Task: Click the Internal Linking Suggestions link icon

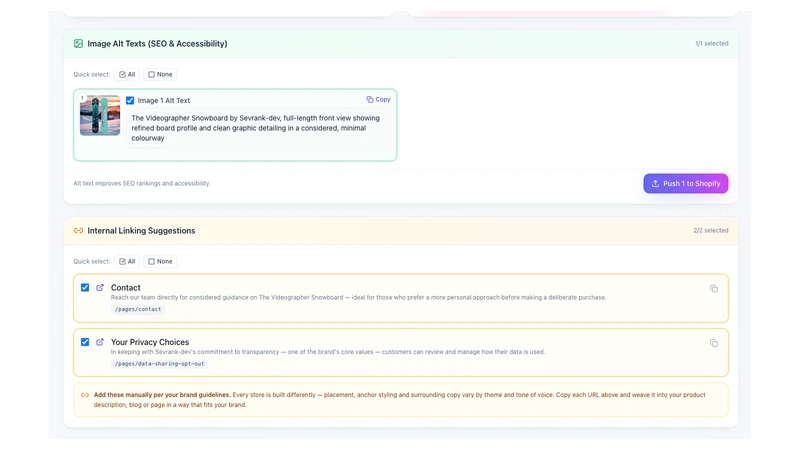Action: pyautogui.click(x=78, y=231)
